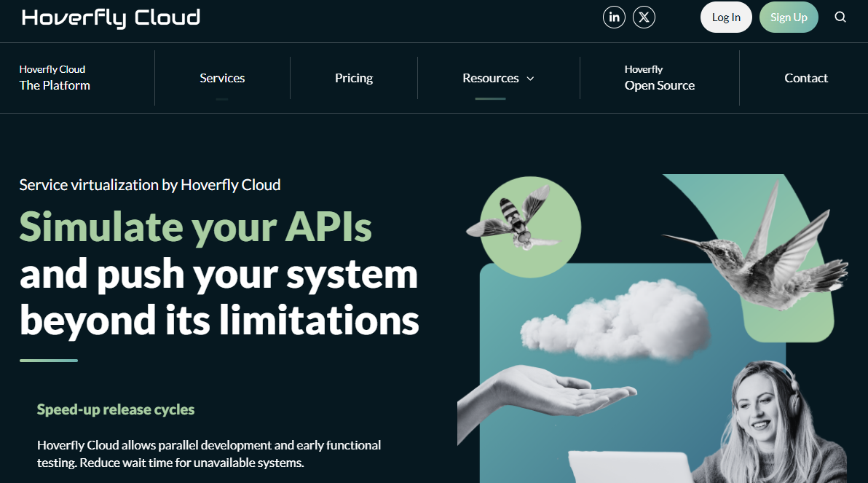Click the 'and push your system' headline line

click(x=218, y=274)
